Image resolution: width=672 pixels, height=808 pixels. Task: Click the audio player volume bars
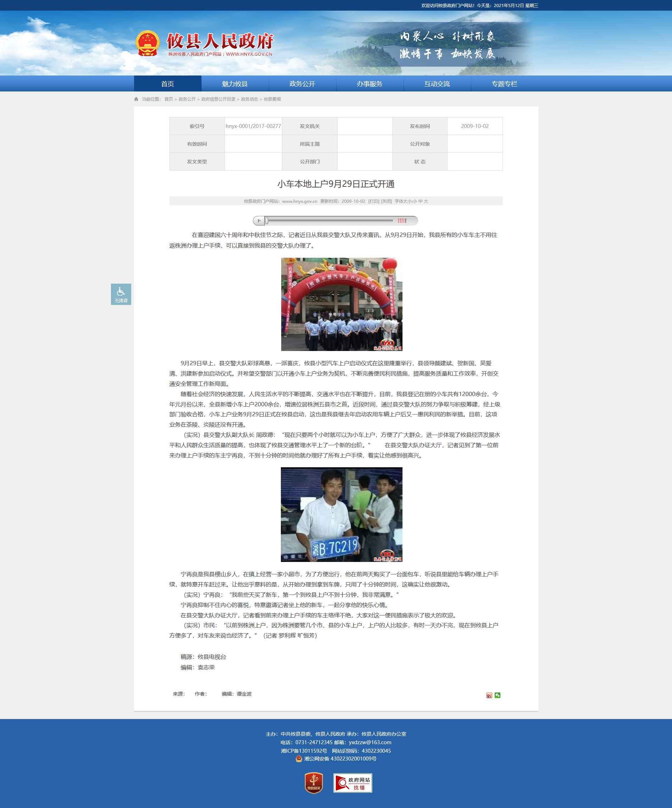(402, 221)
